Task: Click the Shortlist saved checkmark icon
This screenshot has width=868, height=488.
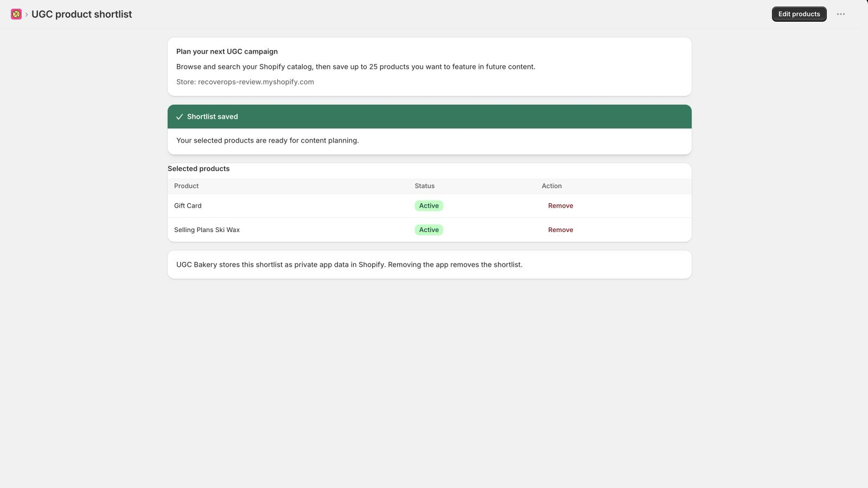Action: [180, 117]
